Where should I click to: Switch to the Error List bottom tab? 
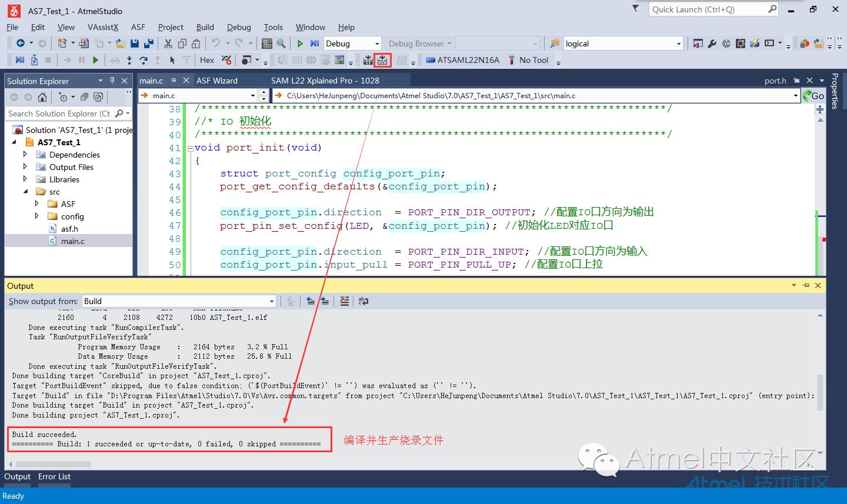(x=54, y=477)
